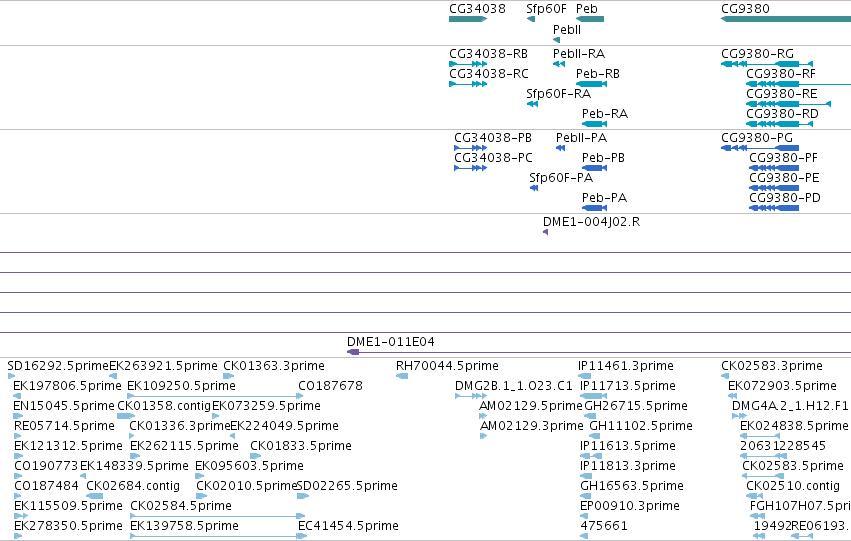Click EST label SD16292.5prime
This screenshot has height=541, width=851.
pyautogui.click(x=58, y=366)
